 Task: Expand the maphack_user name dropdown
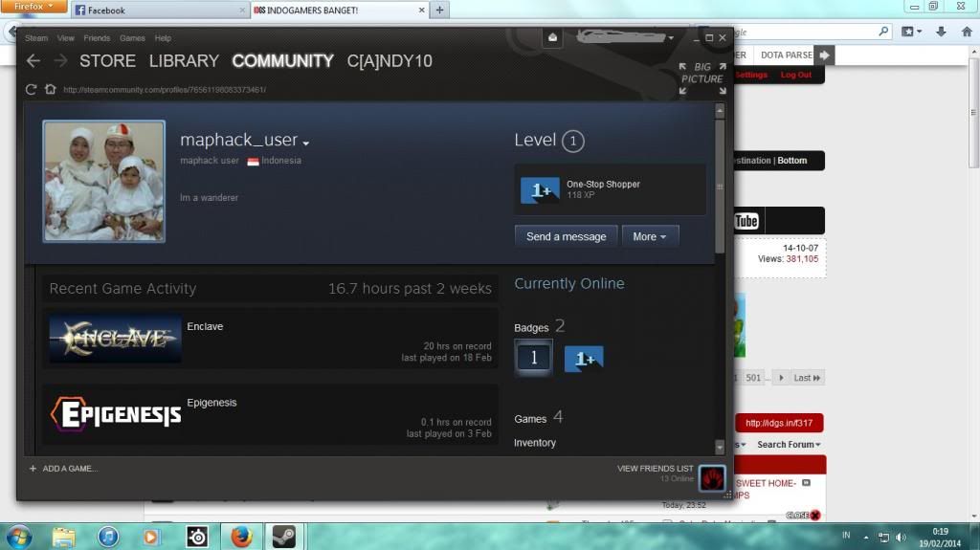305,143
